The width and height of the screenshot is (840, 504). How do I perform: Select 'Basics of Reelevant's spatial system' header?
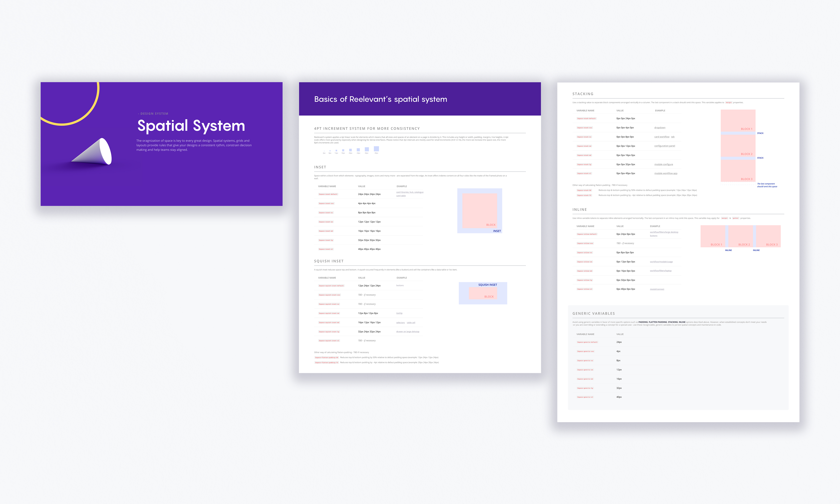pos(380,99)
